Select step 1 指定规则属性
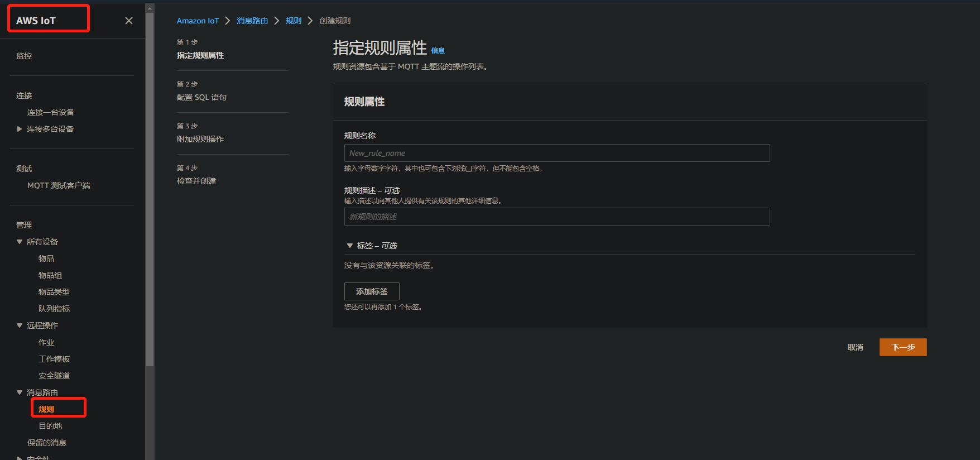 pyautogui.click(x=200, y=55)
